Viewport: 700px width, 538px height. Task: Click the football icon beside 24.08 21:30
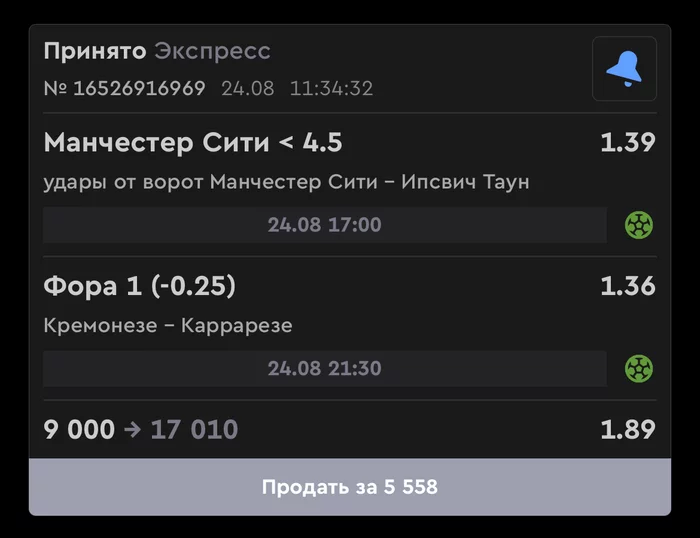(x=639, y=369)
